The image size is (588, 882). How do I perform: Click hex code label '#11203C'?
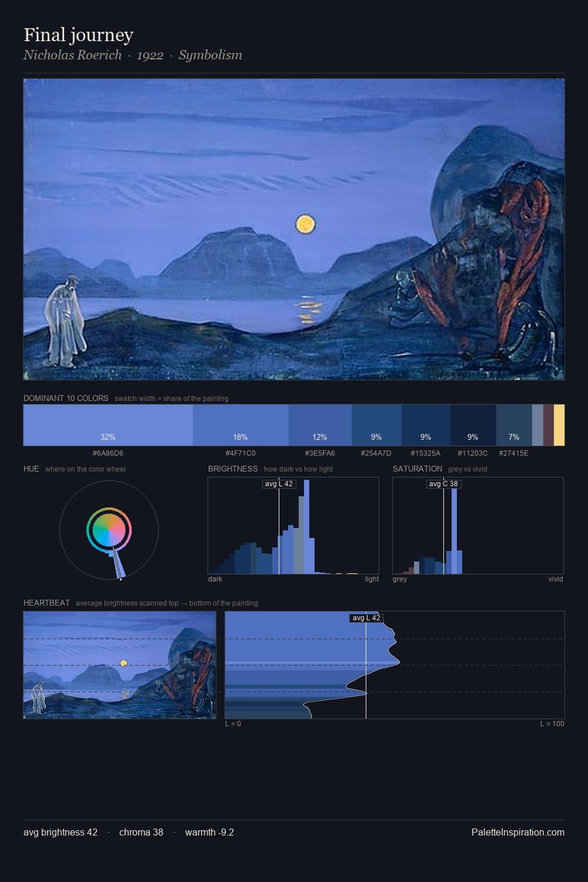click(473, 453)
